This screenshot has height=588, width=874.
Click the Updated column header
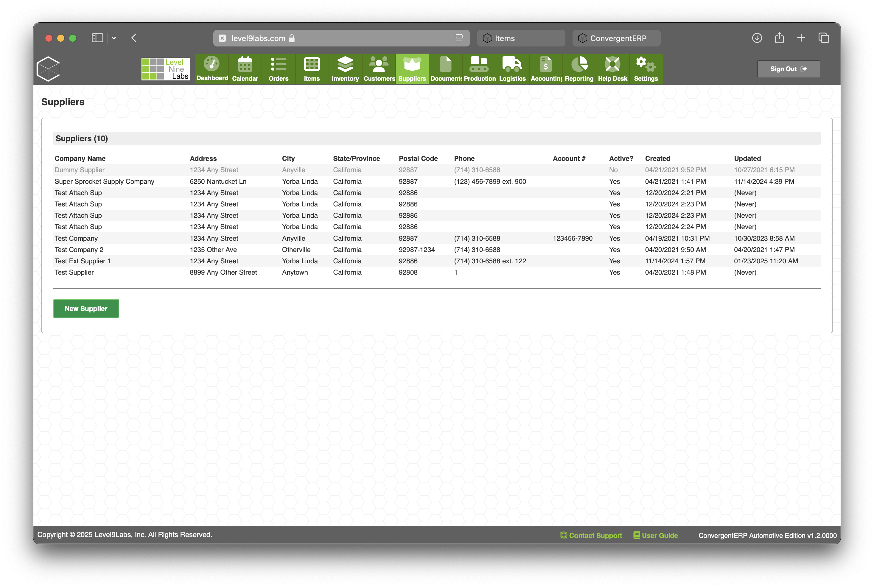tap(747, 159)
